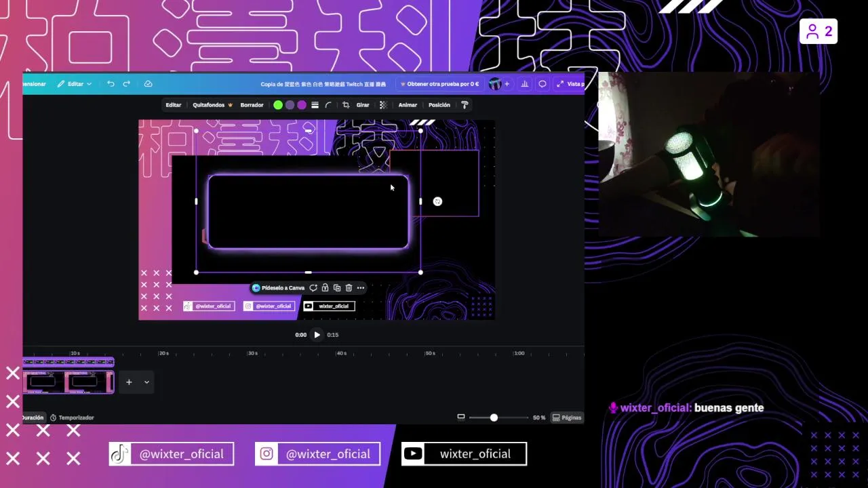
Task: Toggle the thumbnail size icon near zoom
Action: [461, 417]
